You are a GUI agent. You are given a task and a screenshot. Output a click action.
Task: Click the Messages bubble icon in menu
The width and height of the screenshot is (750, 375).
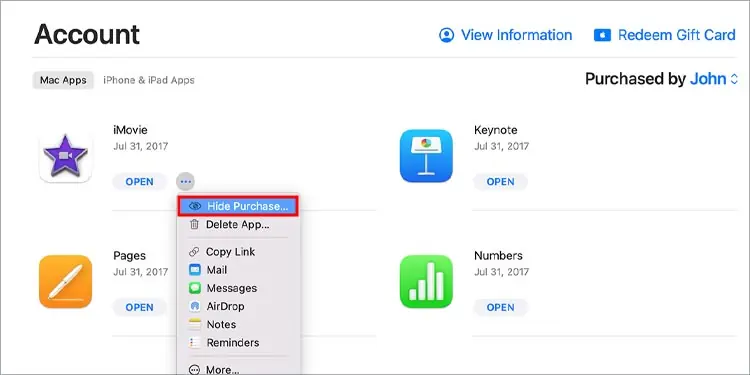[195, 288]
